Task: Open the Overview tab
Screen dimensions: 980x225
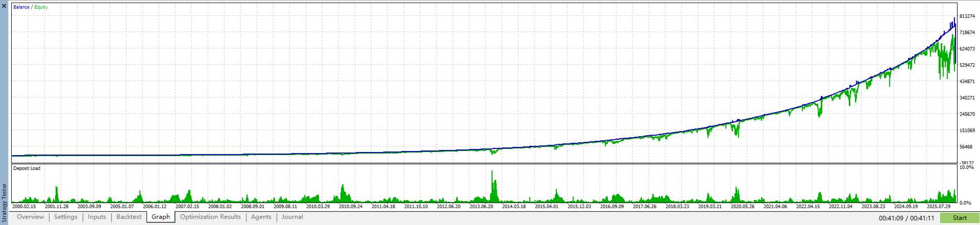Action: 31,217
